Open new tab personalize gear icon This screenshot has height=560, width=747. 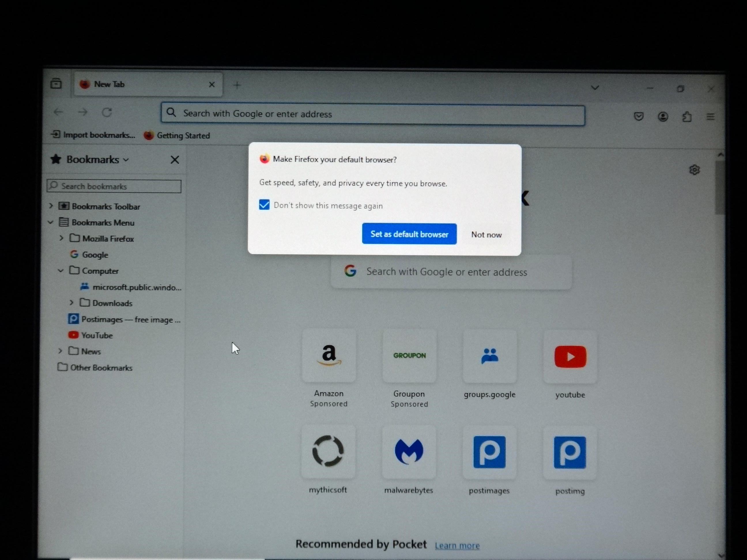pyautogui.click(x=694, y=170)
